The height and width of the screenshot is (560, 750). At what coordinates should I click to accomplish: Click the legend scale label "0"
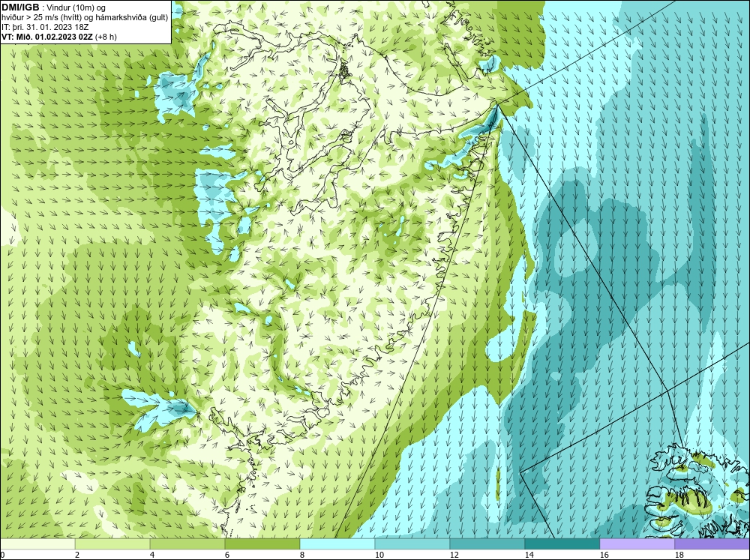(2, 555)
